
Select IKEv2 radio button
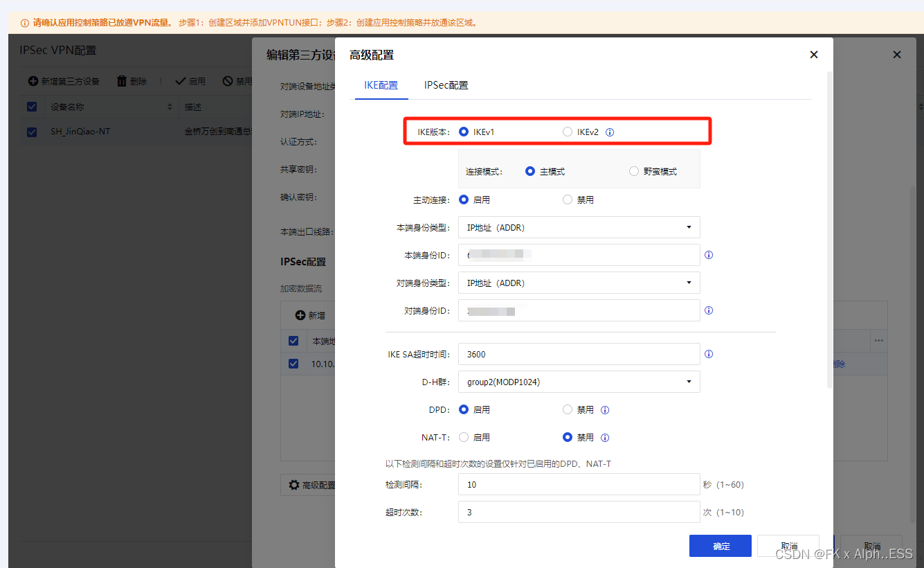[568, 132]
